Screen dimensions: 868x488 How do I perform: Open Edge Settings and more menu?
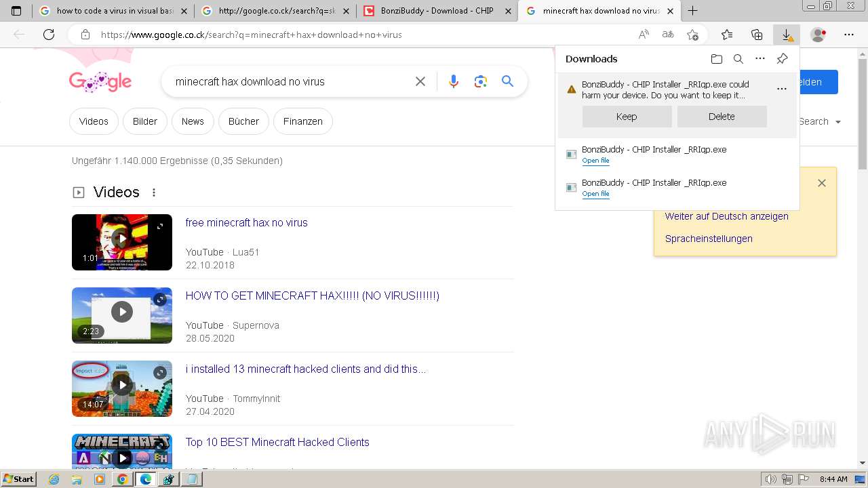(x=849, y=35)
